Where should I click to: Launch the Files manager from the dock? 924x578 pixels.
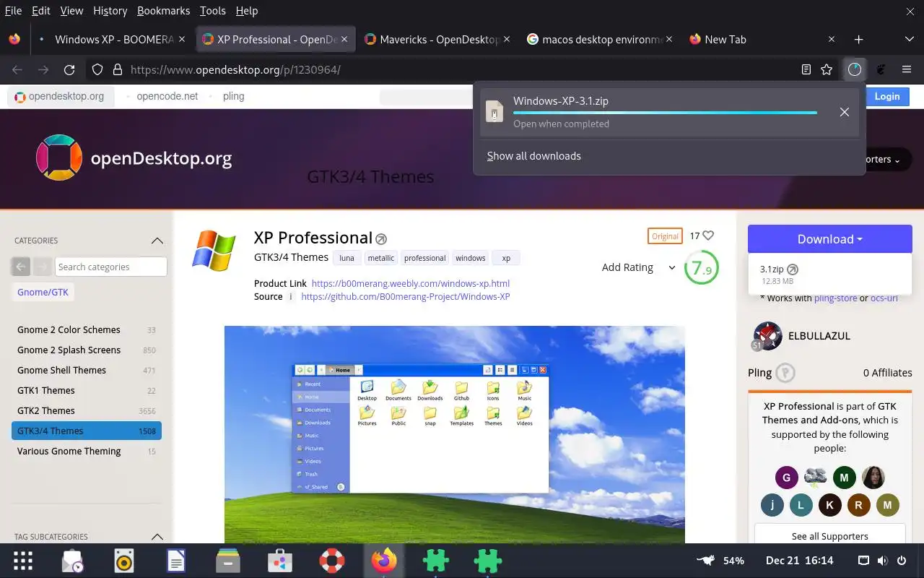228,561
